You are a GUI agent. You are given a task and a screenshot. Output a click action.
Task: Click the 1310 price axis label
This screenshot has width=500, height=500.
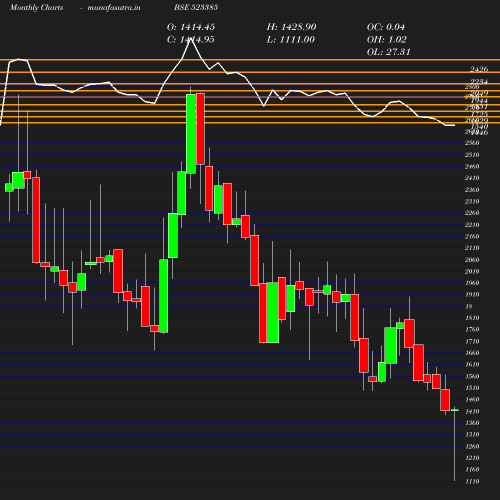click(472, 435)
